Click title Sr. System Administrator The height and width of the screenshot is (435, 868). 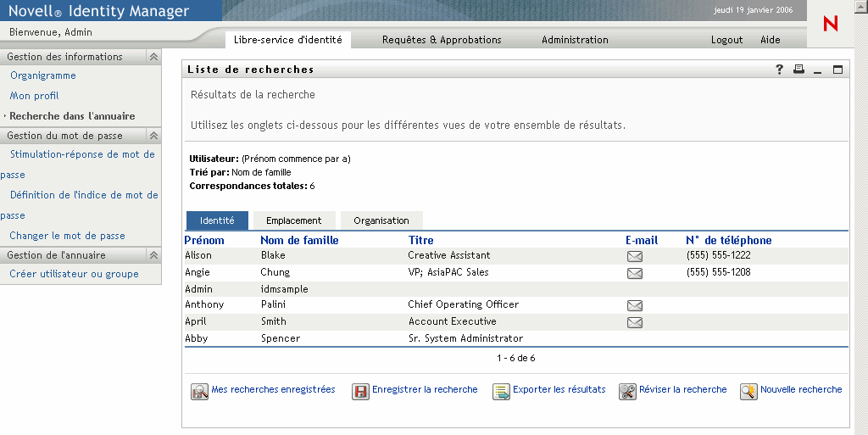point(465,338)
